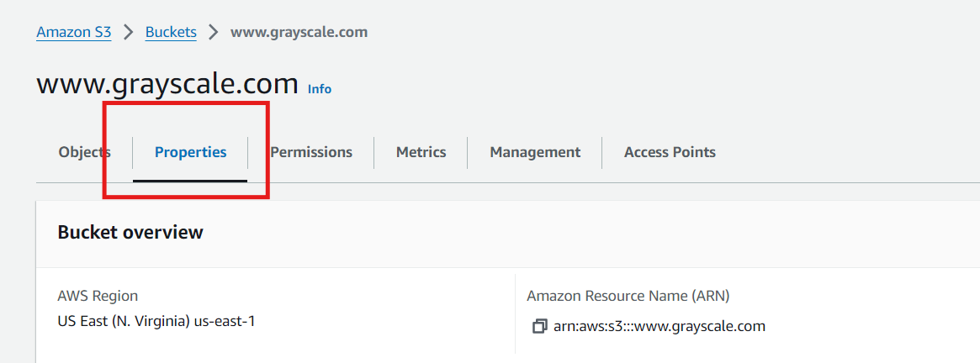The height and width of the screenshot is (363, 980).
Task: Go to Buckets via breadcrumb link
Action: coord(171,33)
